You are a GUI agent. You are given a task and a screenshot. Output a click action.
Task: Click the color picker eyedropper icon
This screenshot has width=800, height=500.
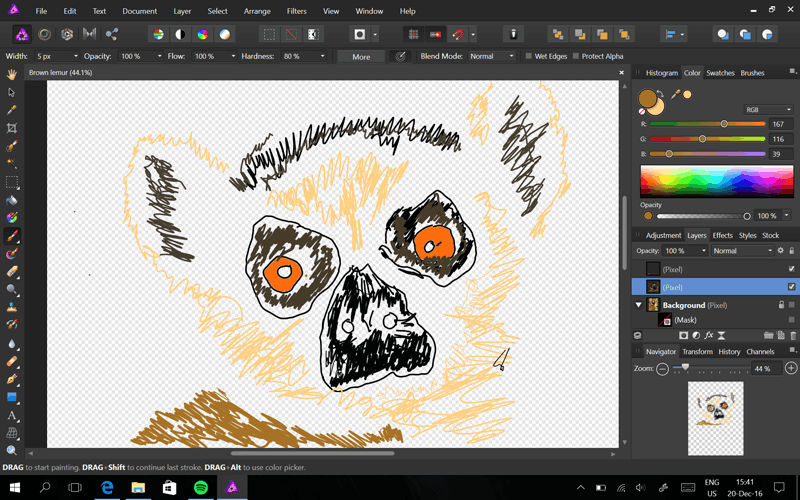pyautogui.click(x=676, y=94)
